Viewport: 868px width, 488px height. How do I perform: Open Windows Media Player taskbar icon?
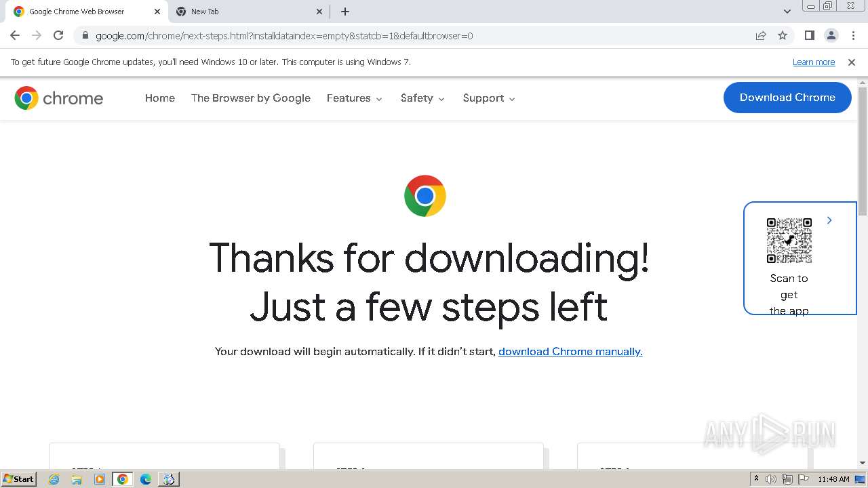click(100, 479)
